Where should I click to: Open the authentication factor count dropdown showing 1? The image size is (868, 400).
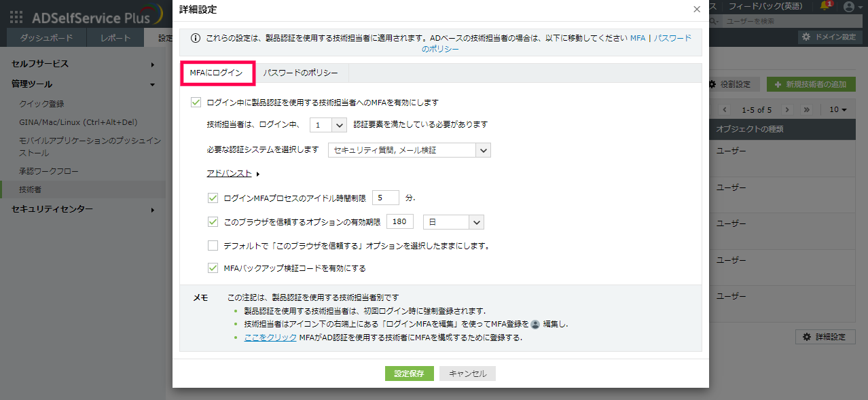point(328,125)
